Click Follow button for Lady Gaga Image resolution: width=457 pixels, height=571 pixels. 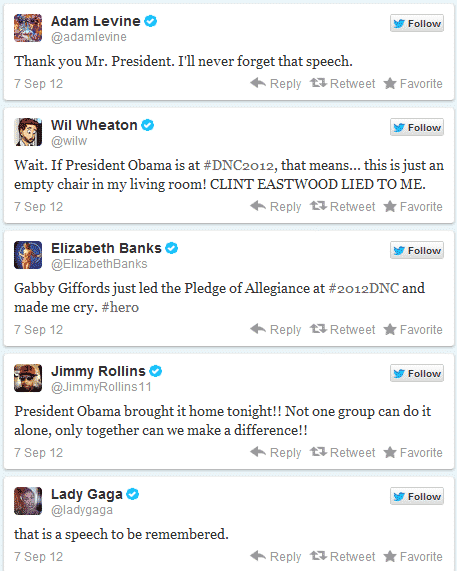coord(417,496)
